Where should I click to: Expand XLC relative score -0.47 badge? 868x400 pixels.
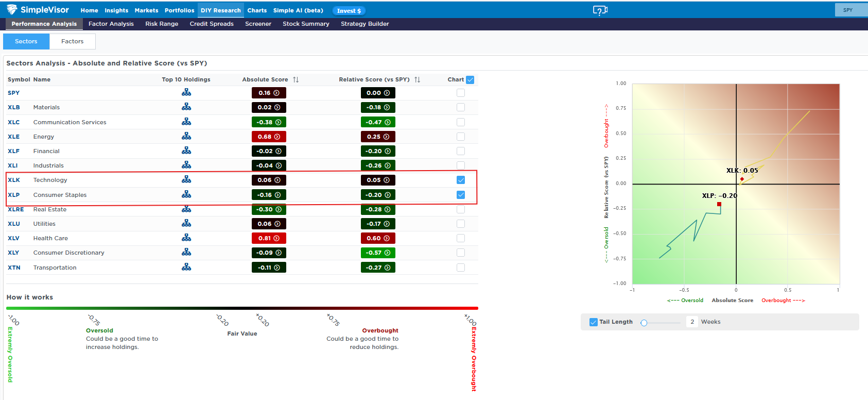click(378, 122)
